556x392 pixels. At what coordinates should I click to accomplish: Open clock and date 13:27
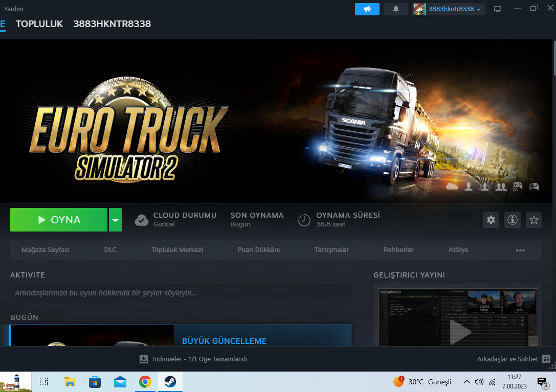pos(514,382)
